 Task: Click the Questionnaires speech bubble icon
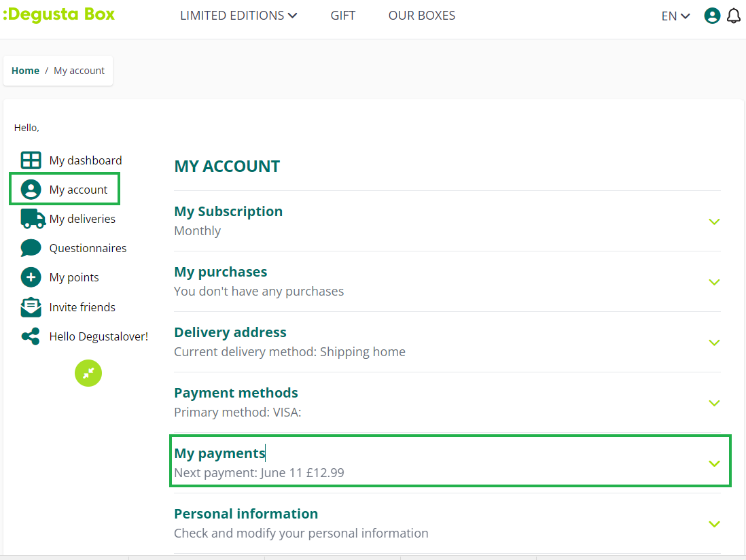[x=31, y=248]
